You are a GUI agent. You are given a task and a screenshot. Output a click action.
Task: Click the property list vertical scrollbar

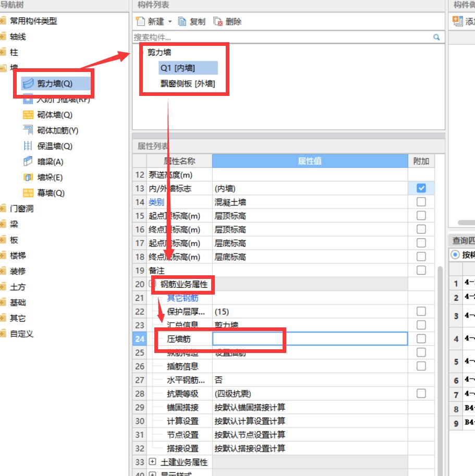pos(440,370)
